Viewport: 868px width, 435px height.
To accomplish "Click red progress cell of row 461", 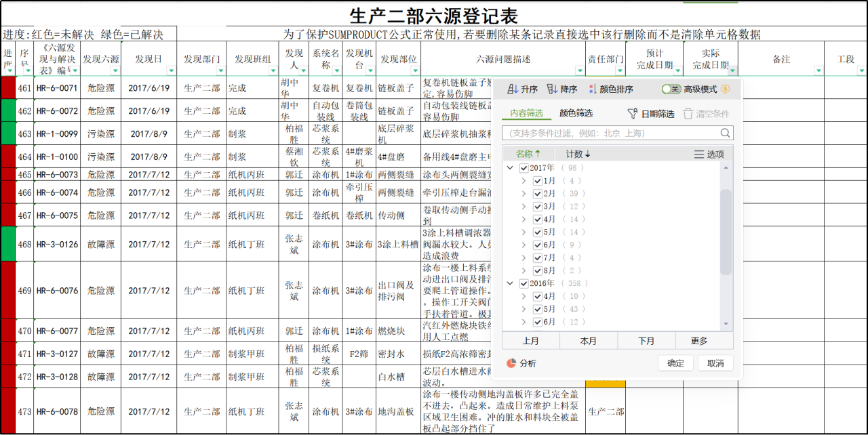I will 8,88.
